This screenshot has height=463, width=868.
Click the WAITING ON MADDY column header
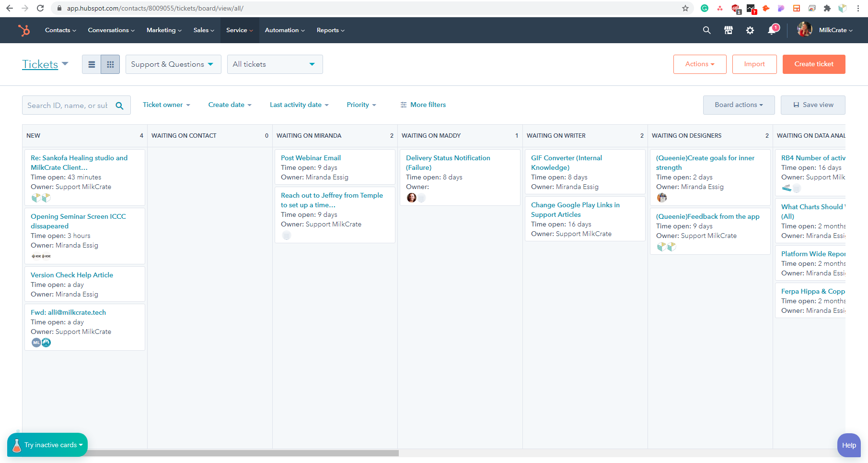click(431, 136)
